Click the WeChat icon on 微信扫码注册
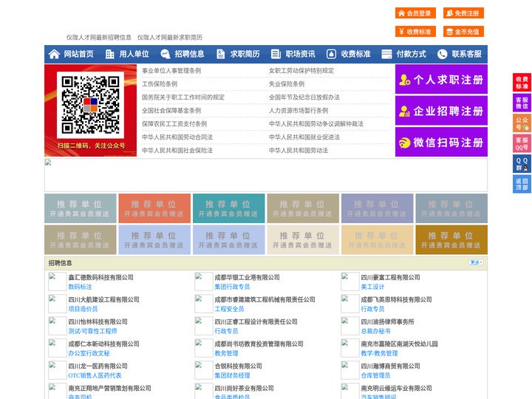 tap(404, 143)
